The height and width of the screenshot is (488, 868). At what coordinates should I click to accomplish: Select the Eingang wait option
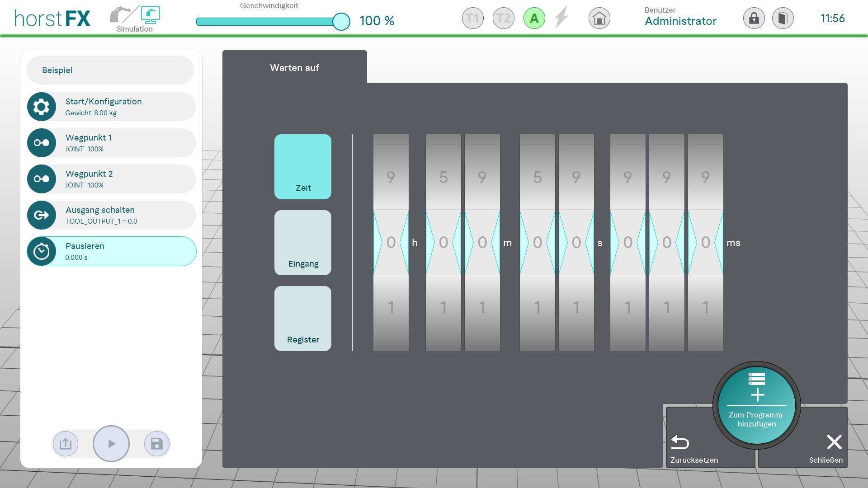point(303,243)
